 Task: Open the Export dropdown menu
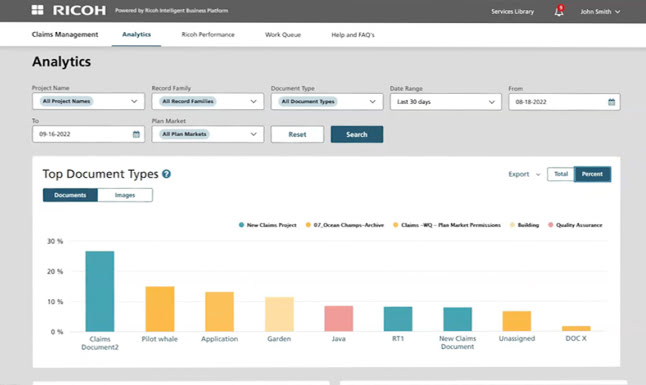[524, 174]
